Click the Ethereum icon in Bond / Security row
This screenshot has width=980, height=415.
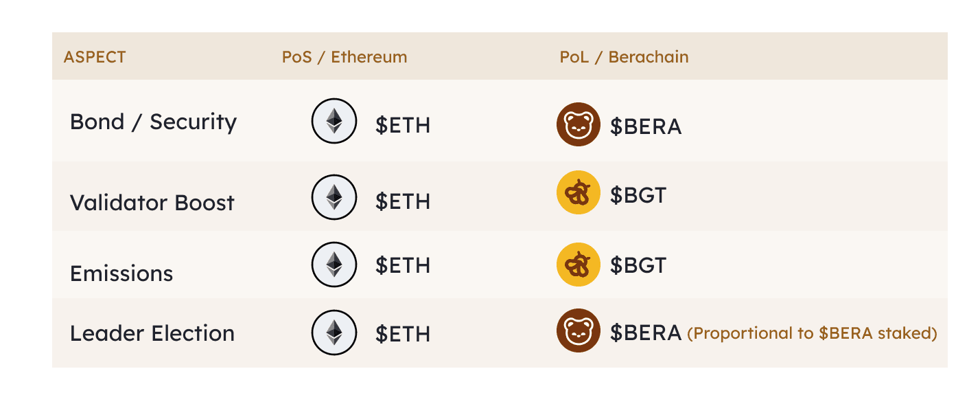pyautogui.click(x=334, y=121)
